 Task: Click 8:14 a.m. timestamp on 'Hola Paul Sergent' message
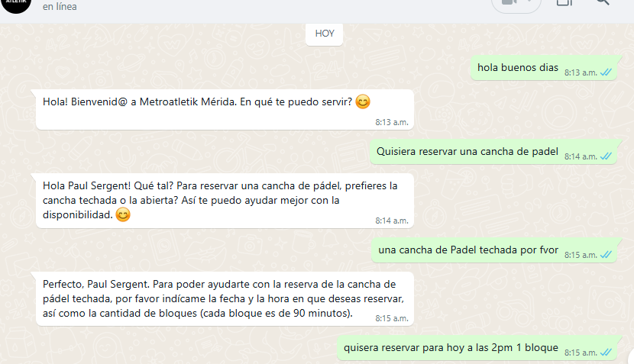point(392,221)
